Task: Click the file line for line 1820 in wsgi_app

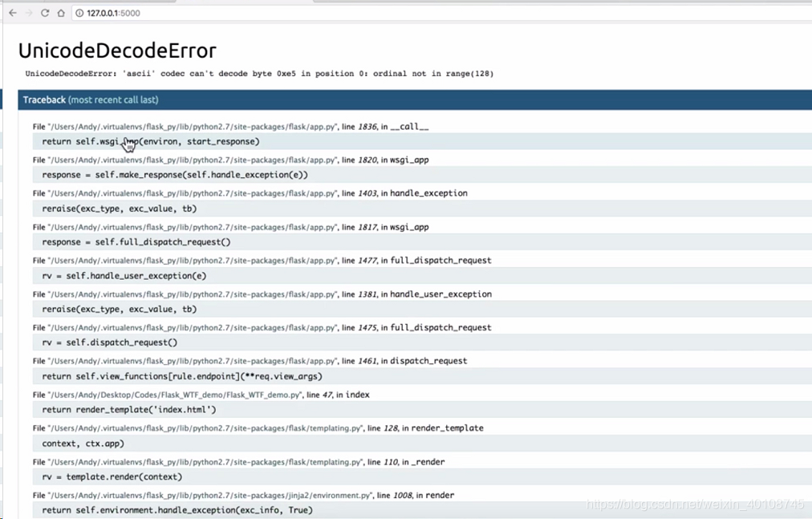Action: (x=230, y=160)
